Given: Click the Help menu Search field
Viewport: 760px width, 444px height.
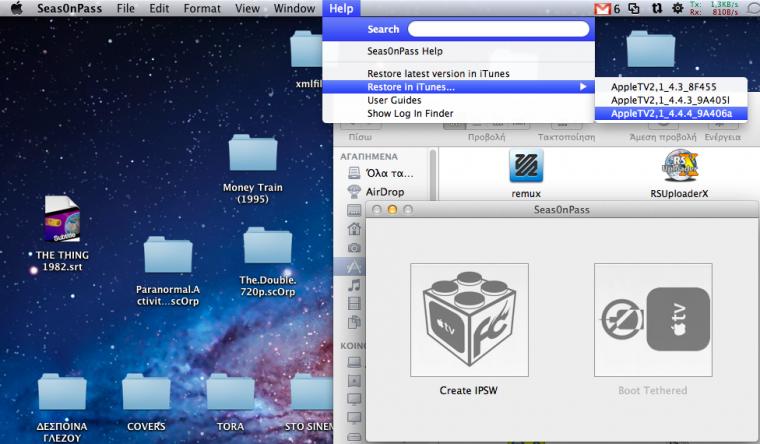Looking at the screenshot, I should tap(499, 29).
